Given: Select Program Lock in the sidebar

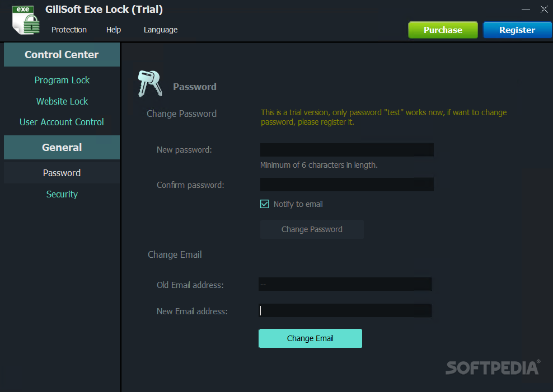Looking at the screenshot, I should [62, 81].
